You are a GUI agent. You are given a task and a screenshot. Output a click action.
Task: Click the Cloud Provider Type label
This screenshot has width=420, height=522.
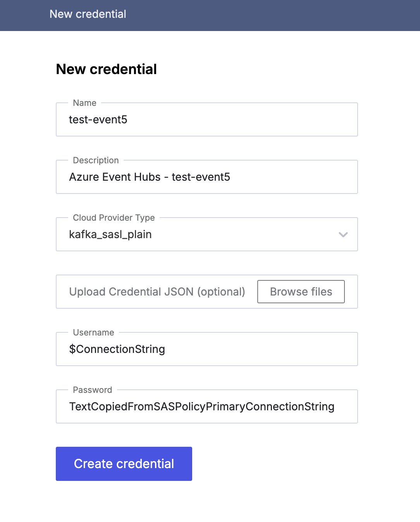point(113,218)
